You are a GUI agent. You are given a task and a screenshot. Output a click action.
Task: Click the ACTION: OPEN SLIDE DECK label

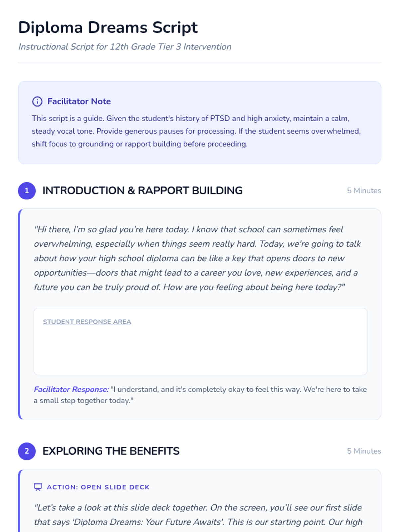tap(98, 487)
